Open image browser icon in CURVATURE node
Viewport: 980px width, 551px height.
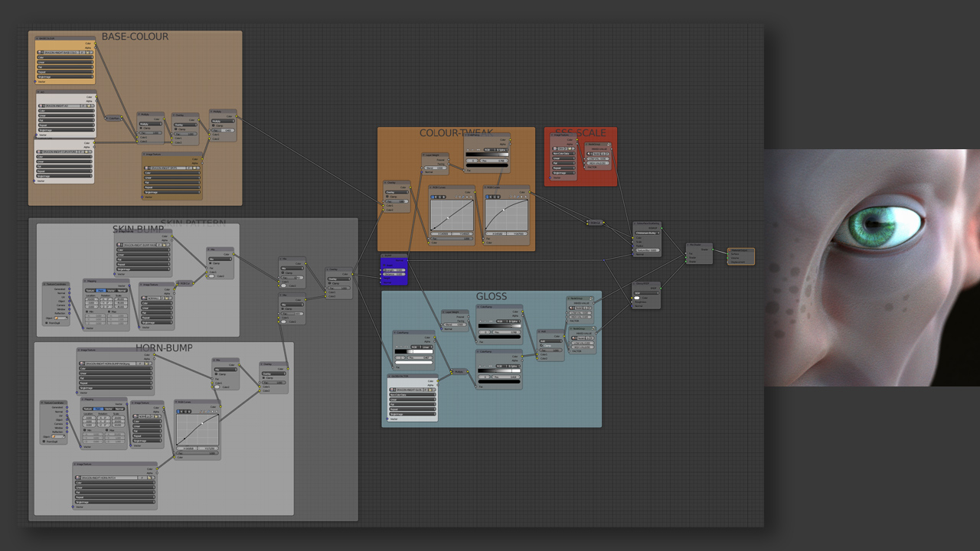coord(39,152)
